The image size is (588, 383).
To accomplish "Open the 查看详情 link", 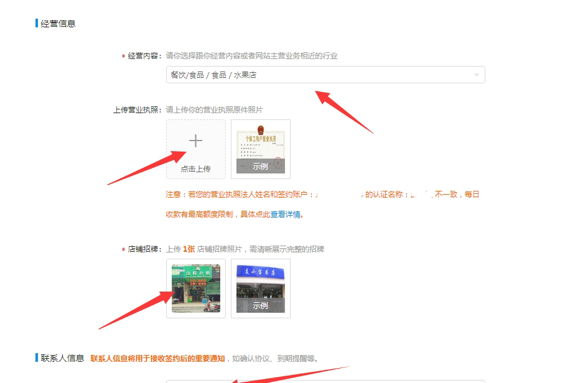I will tap(286, 215).
